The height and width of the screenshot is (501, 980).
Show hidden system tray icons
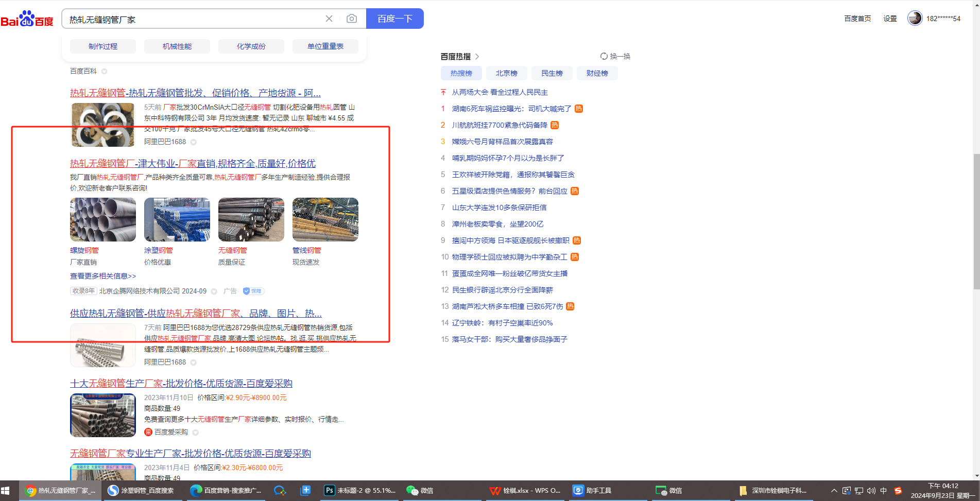[x=834, y=491]
